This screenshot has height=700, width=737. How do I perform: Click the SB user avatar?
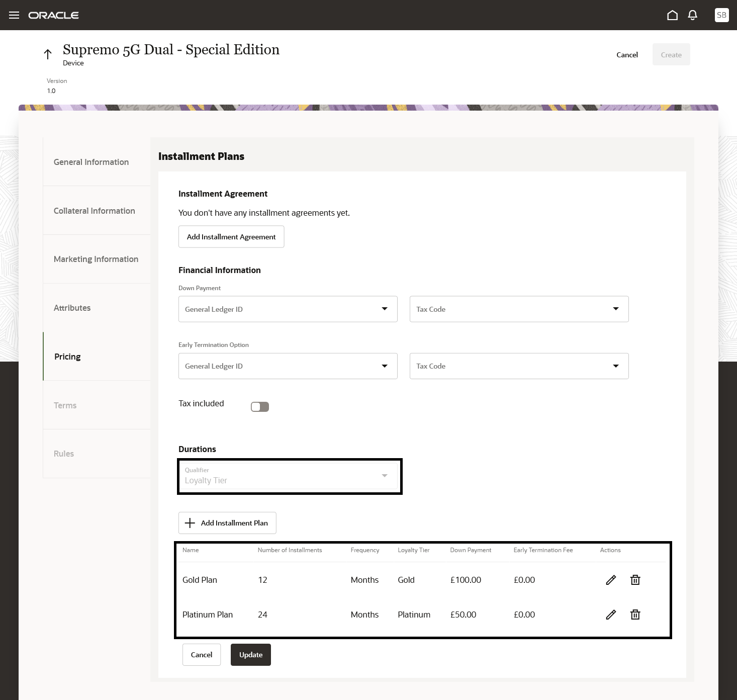(x=721, y=15)
